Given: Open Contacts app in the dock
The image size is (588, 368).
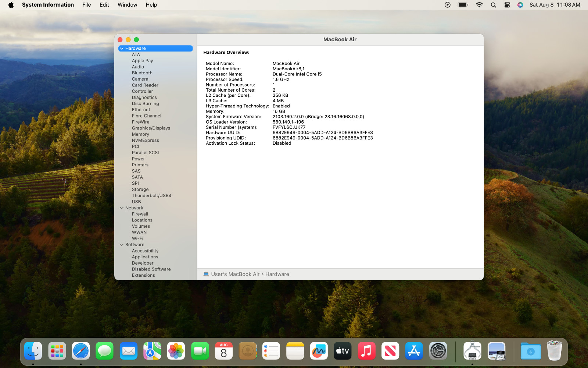Looking at the screenshot, I should tap(247, 351).
